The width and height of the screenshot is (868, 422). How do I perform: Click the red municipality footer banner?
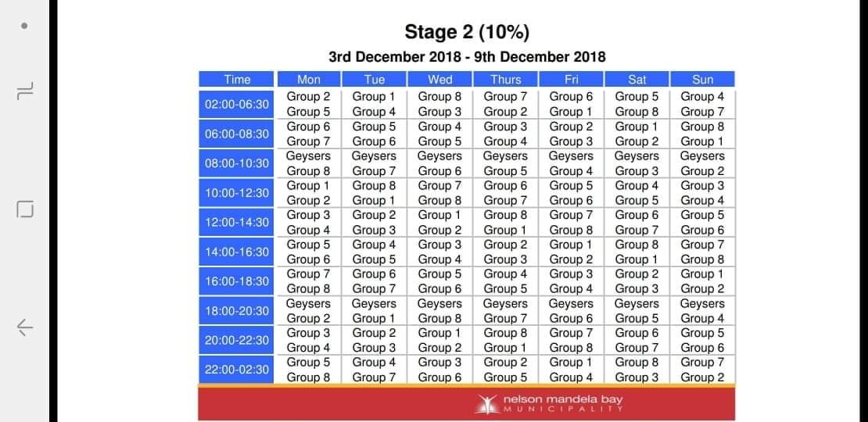pos(467,404)
